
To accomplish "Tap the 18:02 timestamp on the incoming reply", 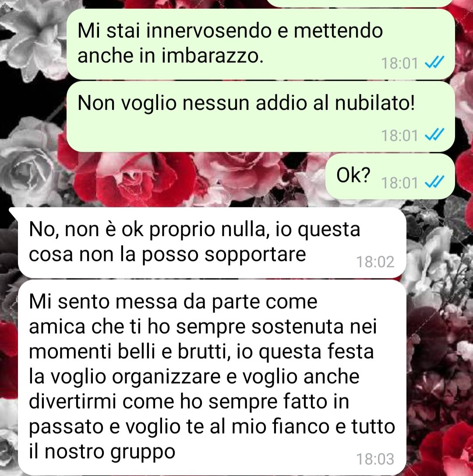I will [x=375, y=262].
